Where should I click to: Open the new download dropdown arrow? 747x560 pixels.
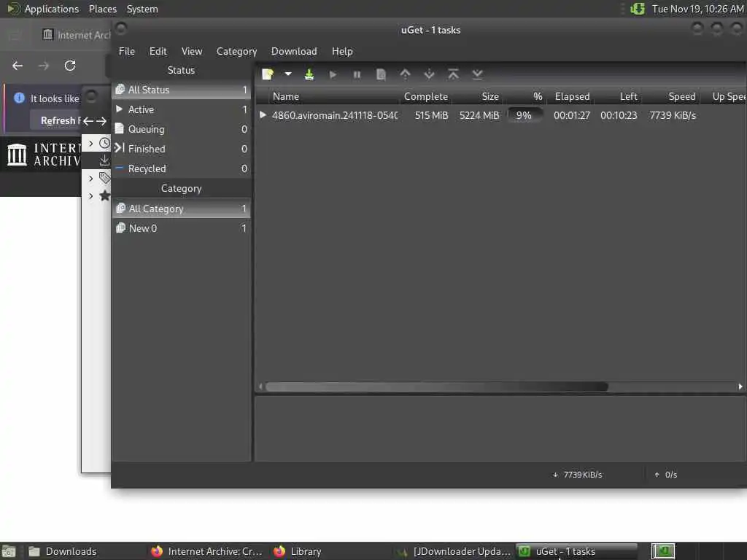(x=287, y=74)
